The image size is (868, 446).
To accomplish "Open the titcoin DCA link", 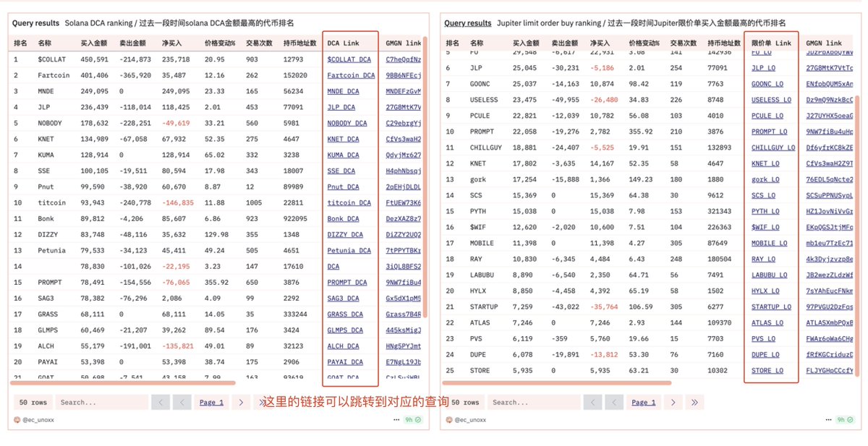I will tap(349, 202).
